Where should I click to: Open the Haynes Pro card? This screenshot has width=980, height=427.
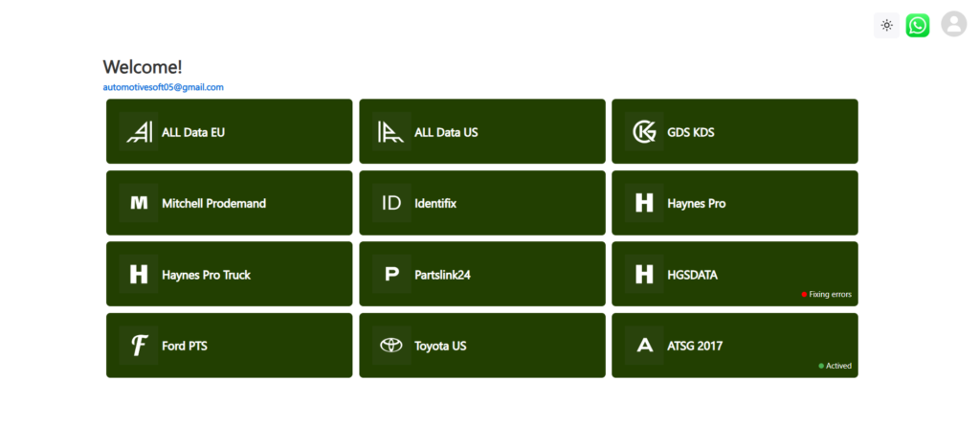point(734,203)
